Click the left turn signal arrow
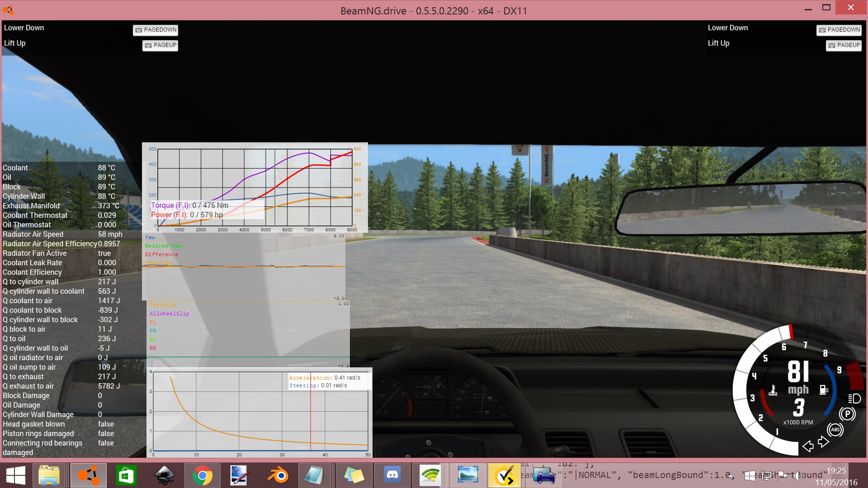Viewport: 868px width, 488px height. [x=808, y=446]
